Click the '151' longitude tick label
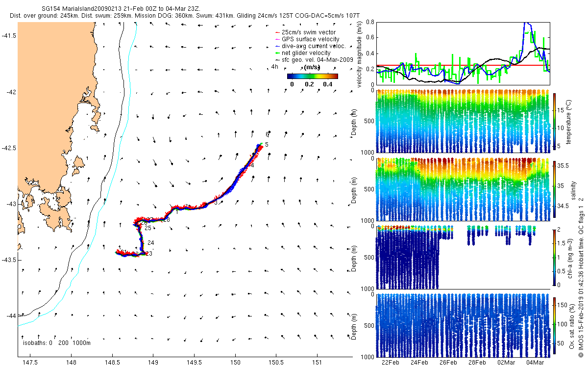This screenshot has width=588, height=368. tap(317, 363)
